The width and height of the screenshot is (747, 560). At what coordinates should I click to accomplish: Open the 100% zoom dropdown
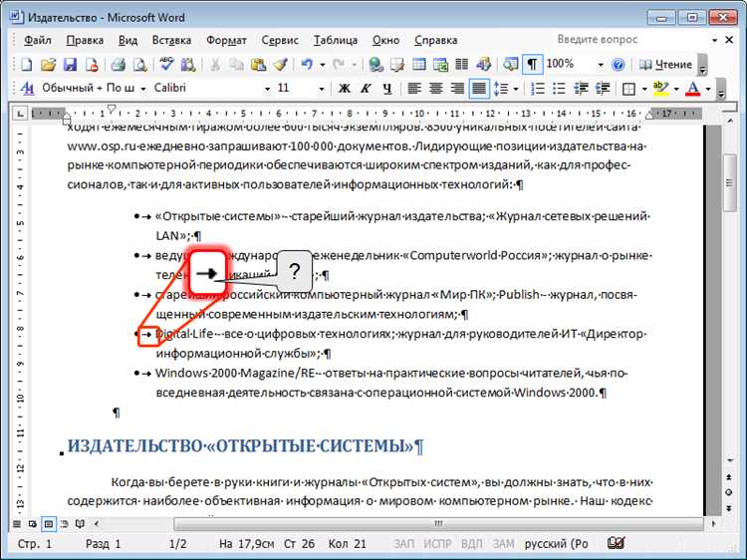[x=601, y=65]
